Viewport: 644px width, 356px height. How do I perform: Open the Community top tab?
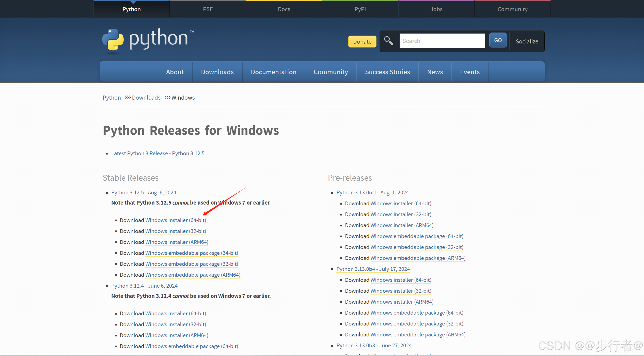click(x=513, y=9)
